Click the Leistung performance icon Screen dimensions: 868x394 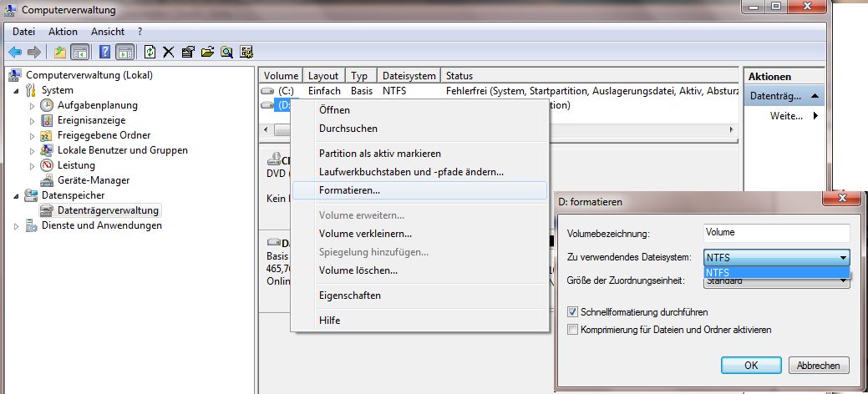point(47,165)
